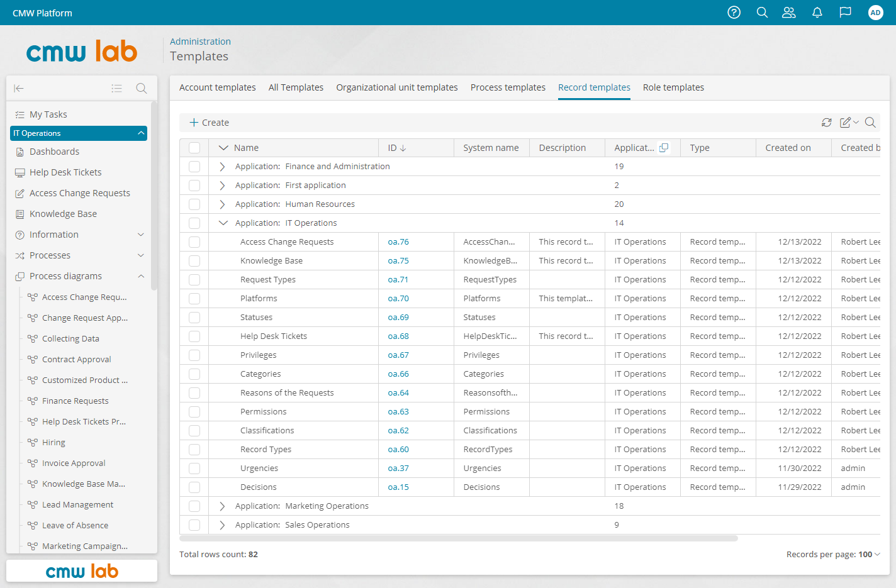Switch to the Process templates tab

(508, 87)
